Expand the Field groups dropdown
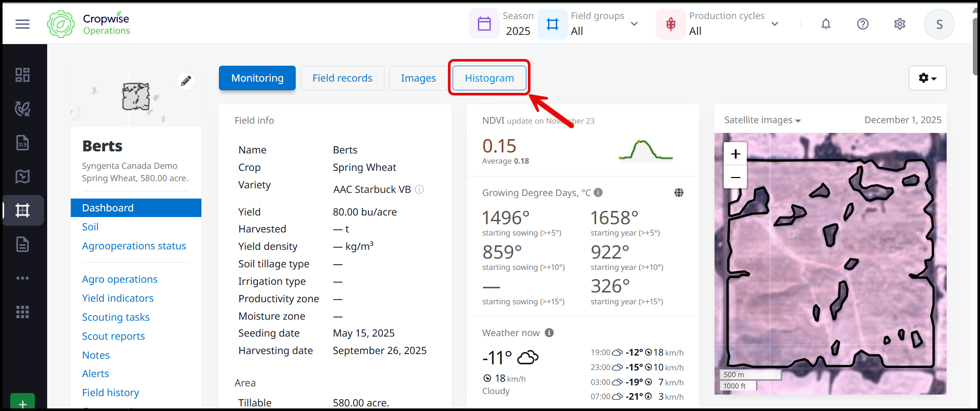The image size is (980, 411). tap(634, 24)
